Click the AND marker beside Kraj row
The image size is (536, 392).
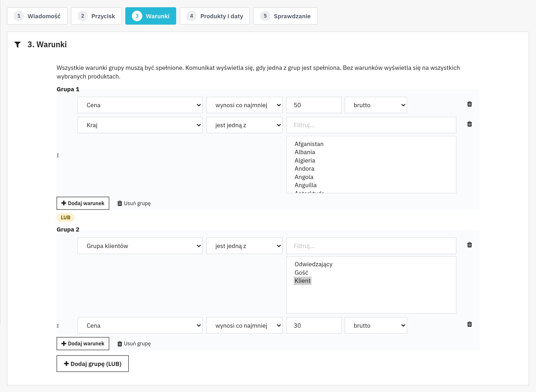58,156
